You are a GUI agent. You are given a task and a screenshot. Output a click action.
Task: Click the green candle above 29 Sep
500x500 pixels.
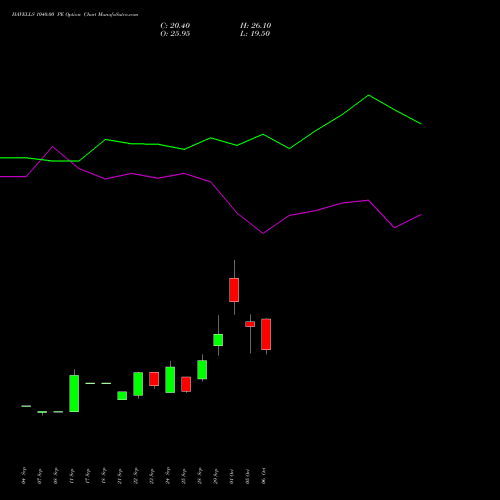pyautogui.click(x=218, y=340)
